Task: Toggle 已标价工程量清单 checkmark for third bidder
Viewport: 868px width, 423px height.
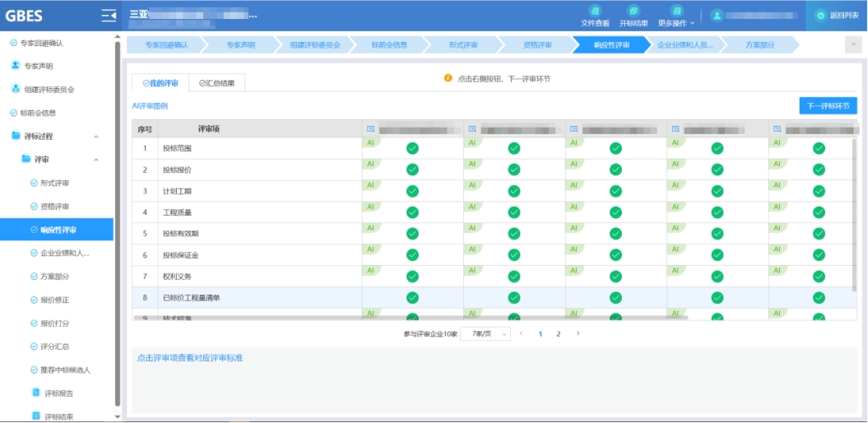Action: click(615, 298)
